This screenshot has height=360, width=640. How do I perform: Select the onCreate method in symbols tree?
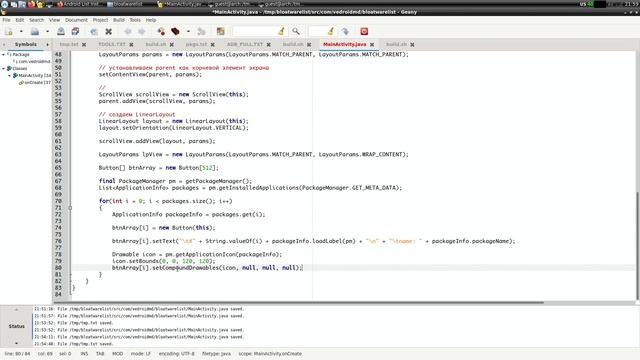click(35, 82)
